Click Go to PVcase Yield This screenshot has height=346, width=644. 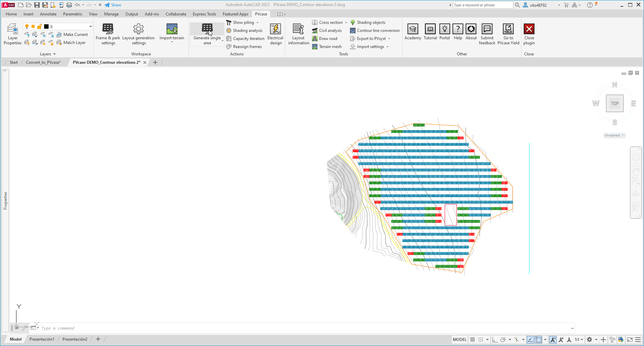pyautogui.click(x=508, y=34)
